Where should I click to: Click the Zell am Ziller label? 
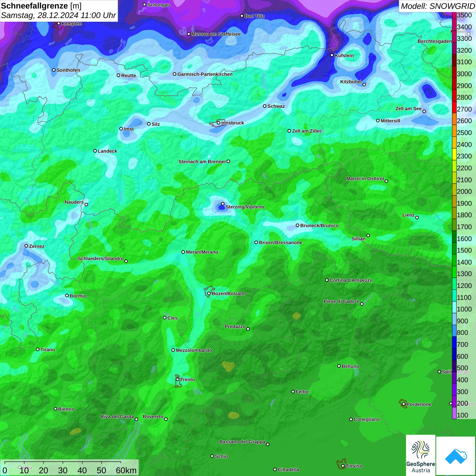tap(307, 131)
